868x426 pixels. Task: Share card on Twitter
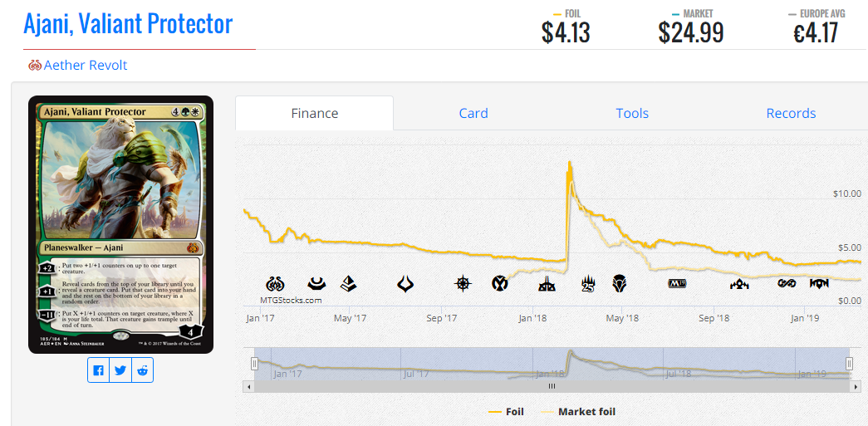click(x=120, y=370)
